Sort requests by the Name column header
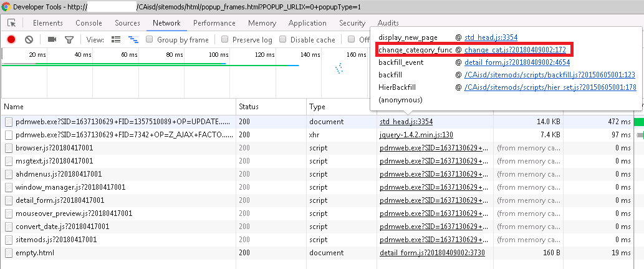Viewport: 644px width, 269px height. (14, 107)
